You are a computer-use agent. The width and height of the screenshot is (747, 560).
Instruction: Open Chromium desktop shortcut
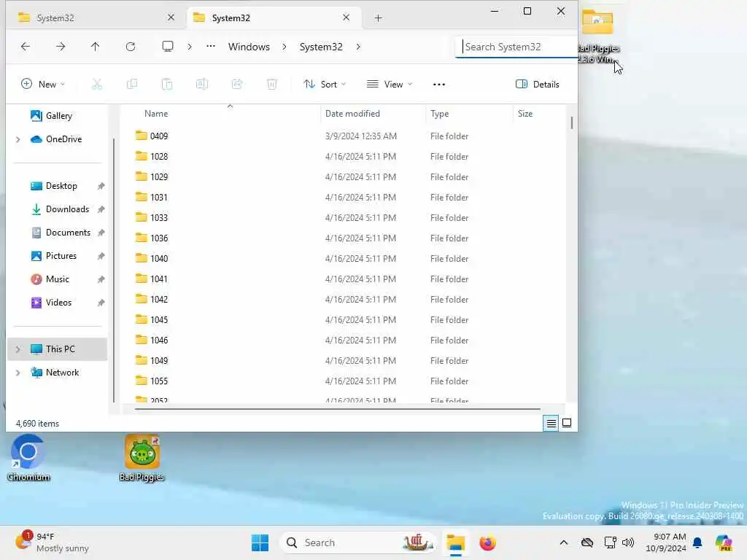click(x=28, y=458)
